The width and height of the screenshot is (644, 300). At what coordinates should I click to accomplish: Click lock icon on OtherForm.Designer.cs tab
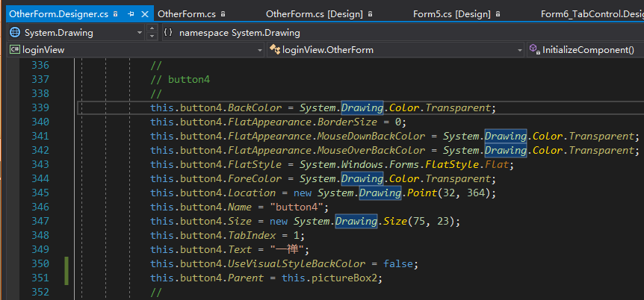(115, 14)
